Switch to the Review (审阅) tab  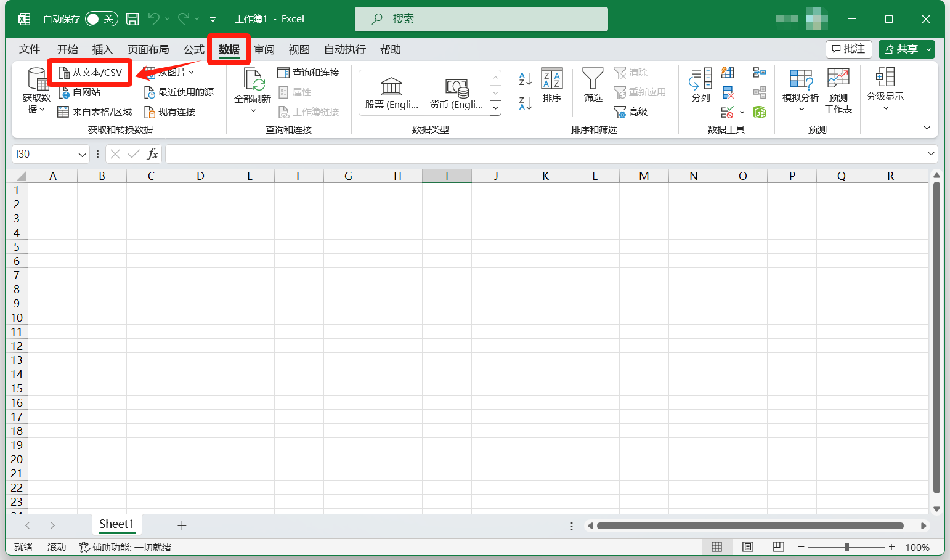point(264,49)
